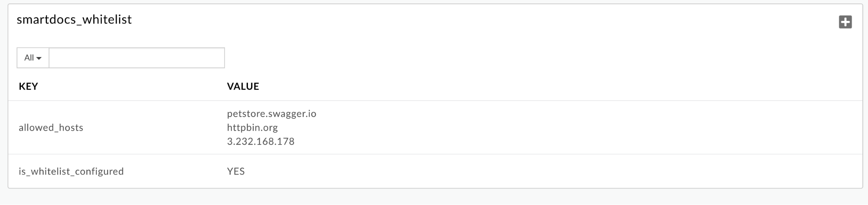Select the is_whitelist_configured key cell
868x205 pixels.
pyautogui.click(x=71, y=171)
